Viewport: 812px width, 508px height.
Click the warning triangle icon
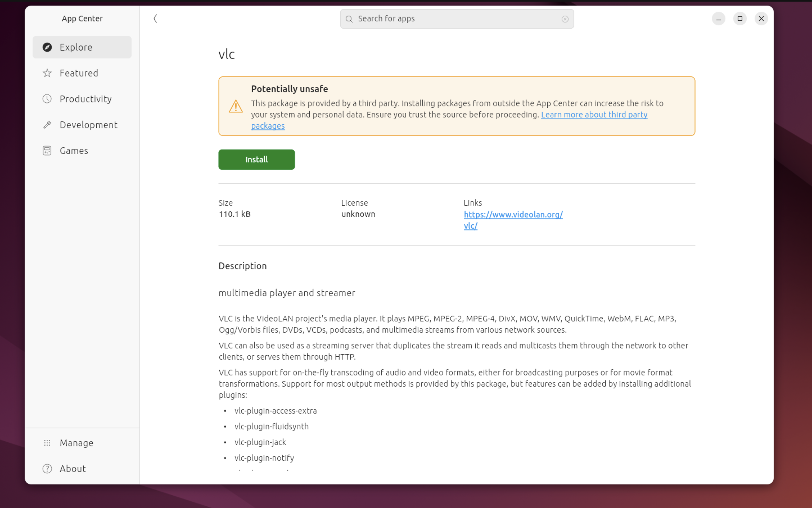tap(236, 106)
